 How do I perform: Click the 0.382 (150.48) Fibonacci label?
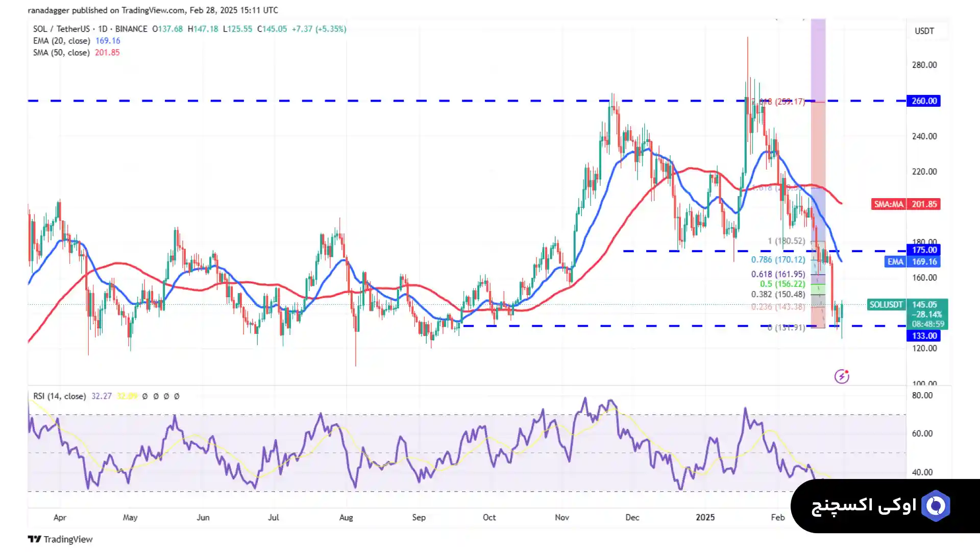(778, 294)
